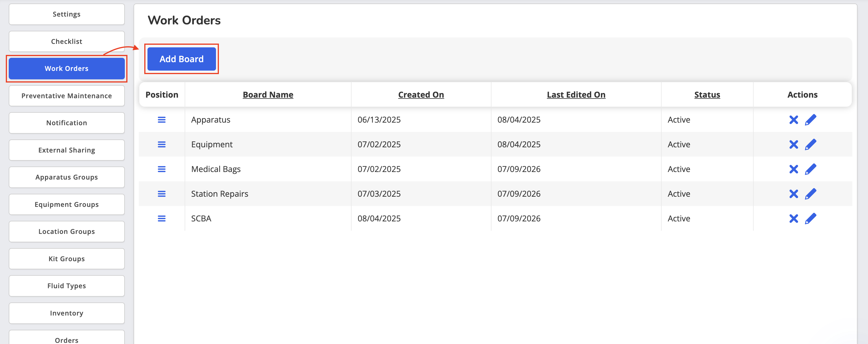This screenshot has width=868, height=344.
Task: Delete the Station Repairs board
Action: (793, 194)
